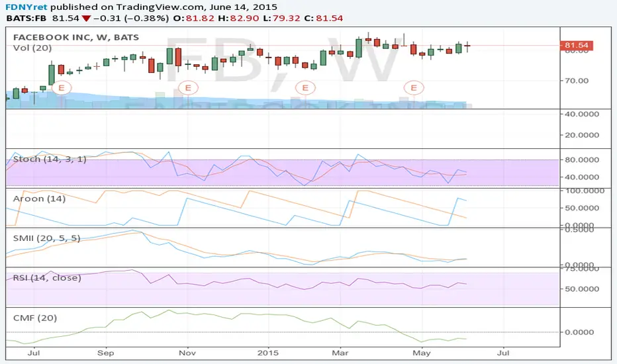This screenshot has height=364, width=617.
Task: Click the 50.0000 Aroon axis label
Action: coord(582,208)
